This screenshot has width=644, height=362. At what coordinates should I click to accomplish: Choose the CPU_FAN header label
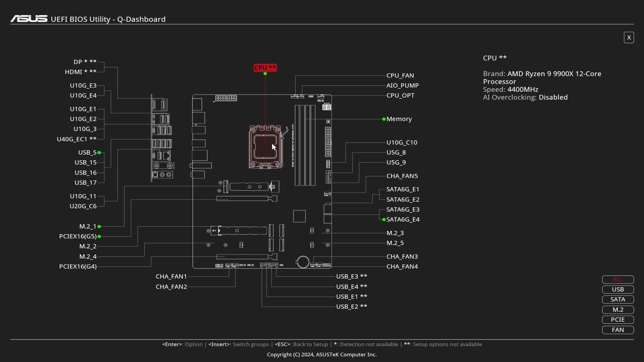pyautogui.click(x=400, y=75)
